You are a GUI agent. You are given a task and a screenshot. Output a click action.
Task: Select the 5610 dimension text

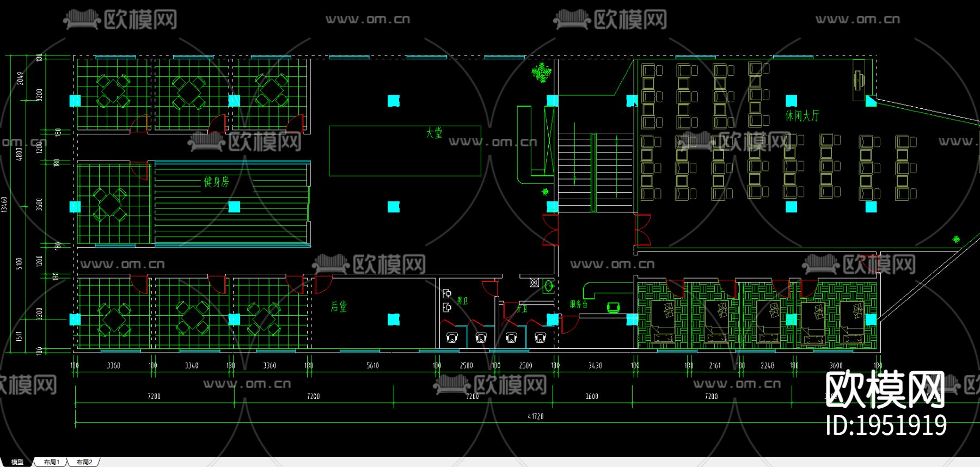pyautogui.click(x=372, y=366)
